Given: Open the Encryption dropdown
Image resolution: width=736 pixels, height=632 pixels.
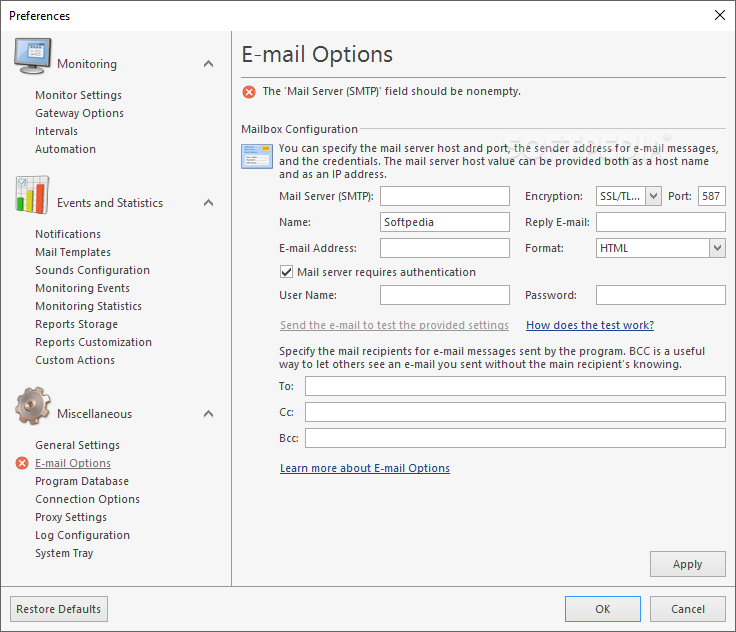Looking at the screenshot, I should point(653,196).
